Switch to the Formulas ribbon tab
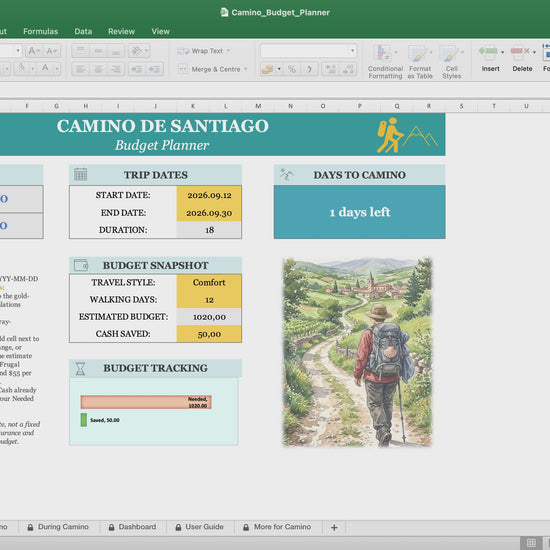The image size is (550, 550). [41, 32]
